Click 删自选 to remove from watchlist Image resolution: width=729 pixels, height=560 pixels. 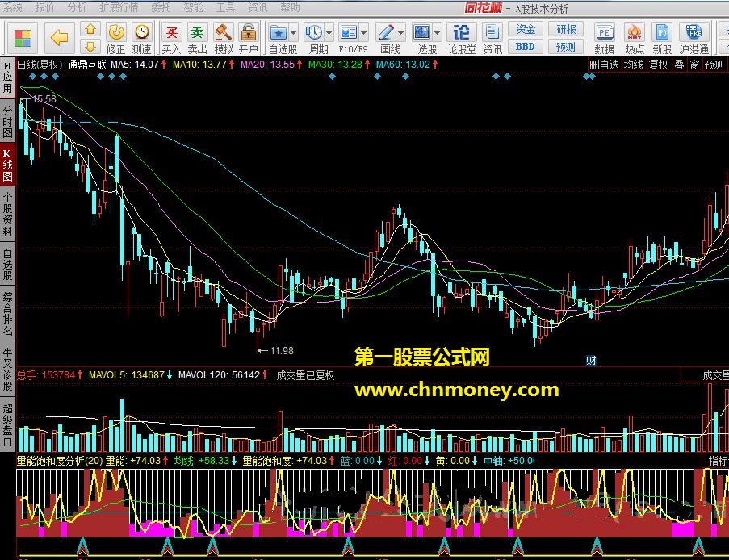point(604,65)
